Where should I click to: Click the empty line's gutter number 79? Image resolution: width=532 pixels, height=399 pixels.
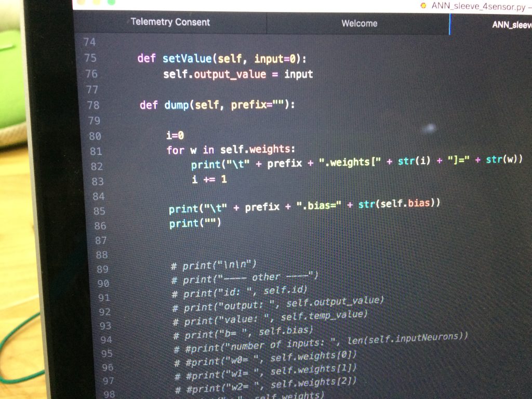click(x=95, y=121)
